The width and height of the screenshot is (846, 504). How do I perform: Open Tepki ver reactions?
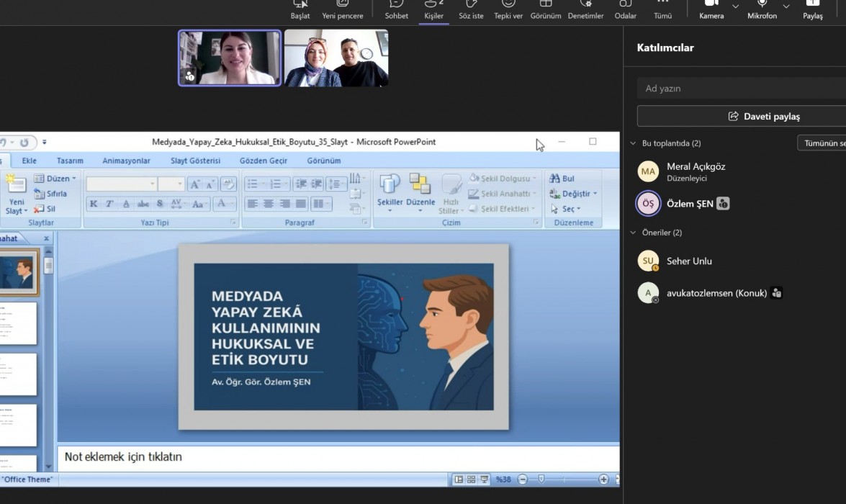click(x=508, y=9)
